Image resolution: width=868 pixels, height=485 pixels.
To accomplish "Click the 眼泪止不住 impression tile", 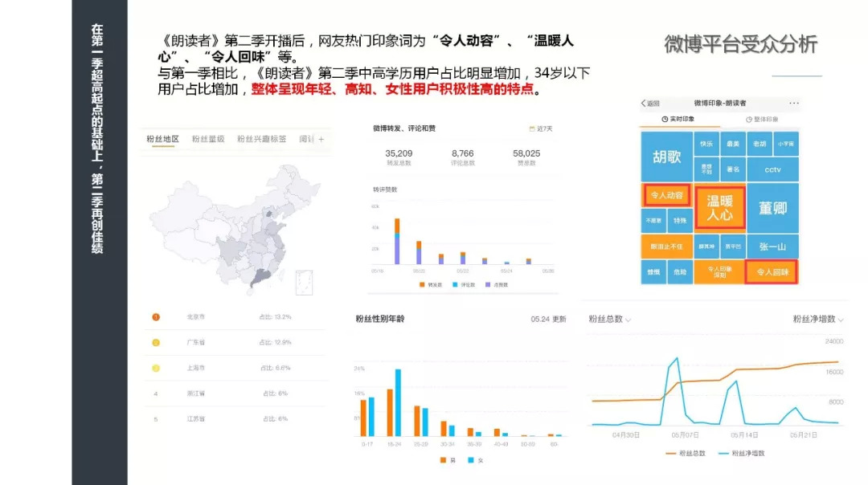I will pyautogui.click(x=666, y=247).
